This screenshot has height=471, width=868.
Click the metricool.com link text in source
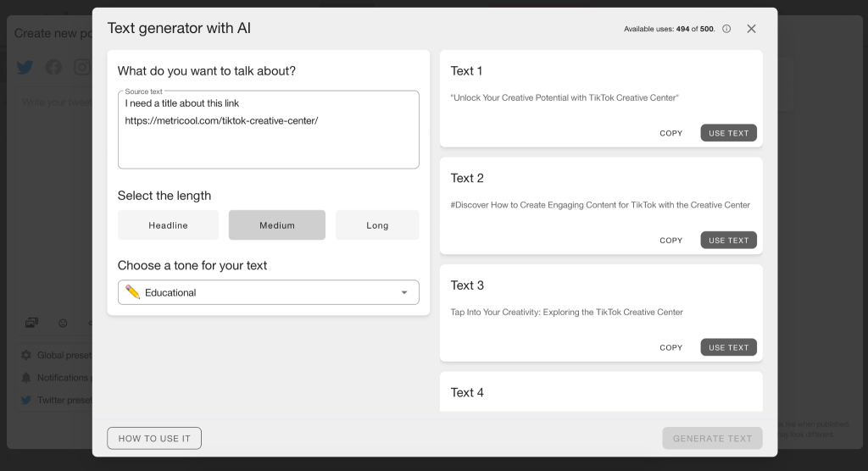[x=221, y=120]
